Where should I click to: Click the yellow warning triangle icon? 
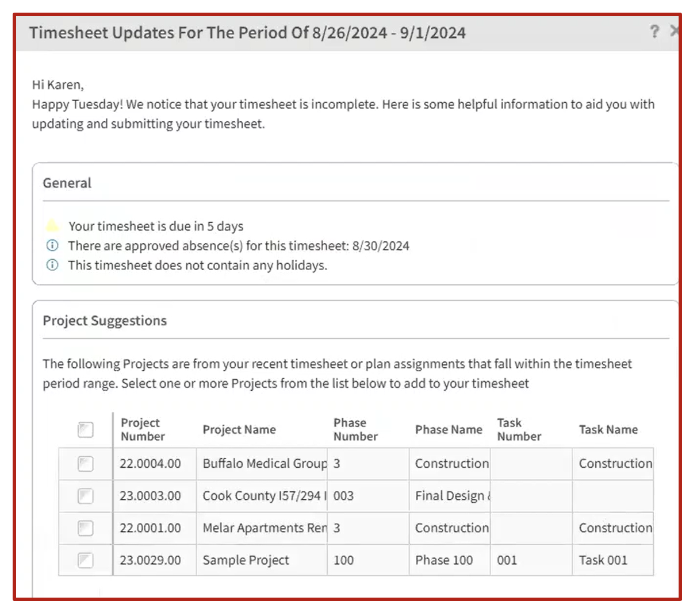[x=52, y=226]
